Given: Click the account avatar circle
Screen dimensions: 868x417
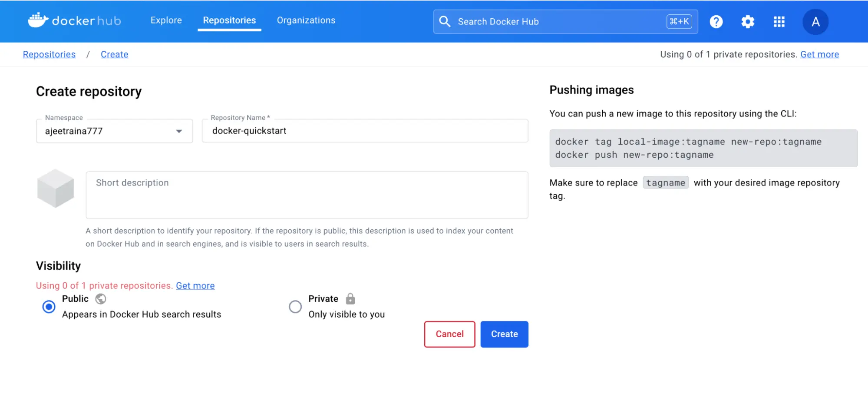Looking at the screenshot, I should coord(815,21).
